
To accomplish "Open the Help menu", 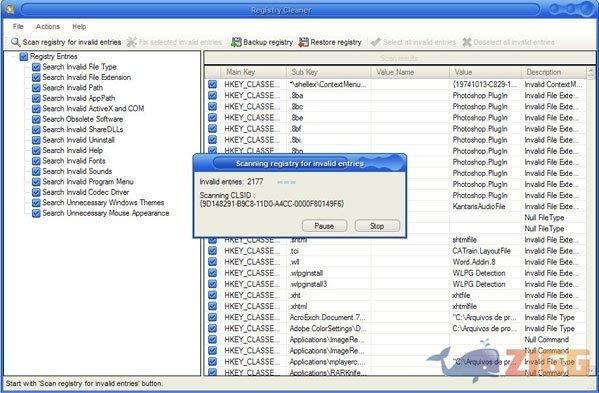I will pyautogui.click(x=79, y=26).
